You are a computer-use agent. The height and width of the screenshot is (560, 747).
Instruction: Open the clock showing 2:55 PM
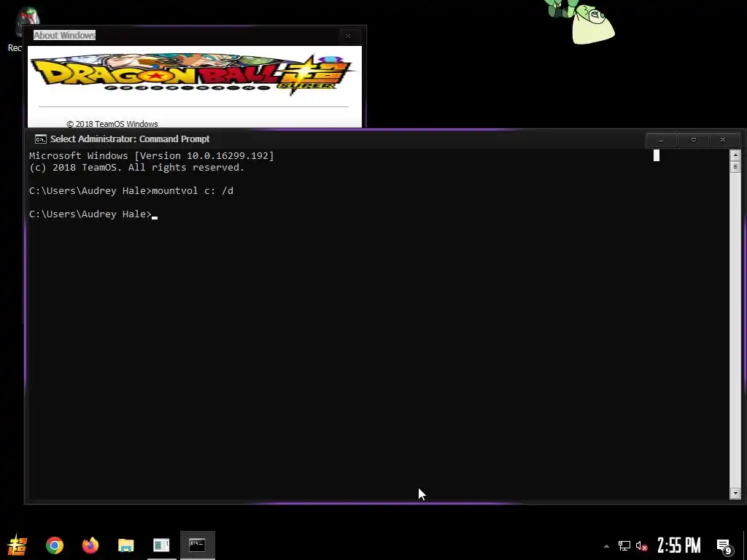click(679, 545)
